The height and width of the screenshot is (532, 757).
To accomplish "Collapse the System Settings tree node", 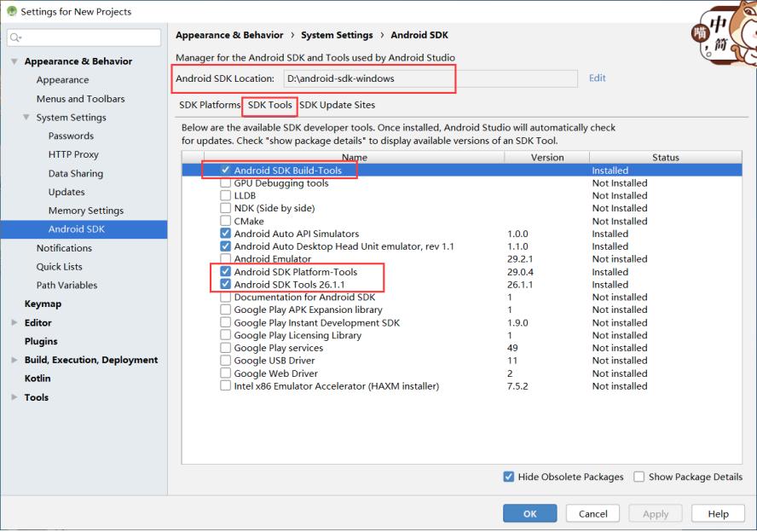I will click(x=26, y=118).
